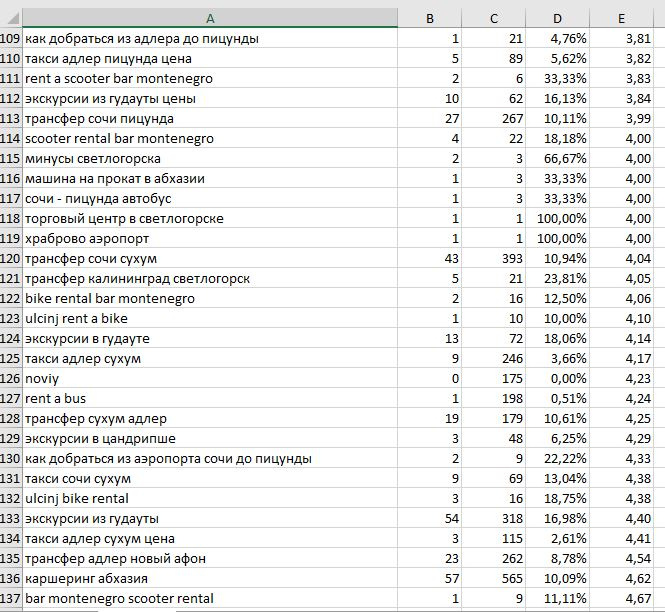Click cell 'scooter rental bar montenegro'
The height and width of the screenshot is (612, 665).
coord(210,138)
